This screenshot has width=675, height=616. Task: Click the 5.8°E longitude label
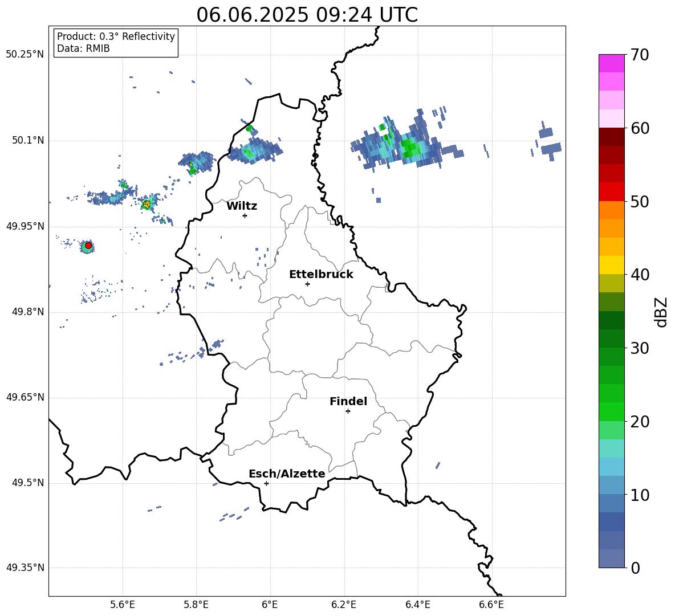tap(196, 605)
